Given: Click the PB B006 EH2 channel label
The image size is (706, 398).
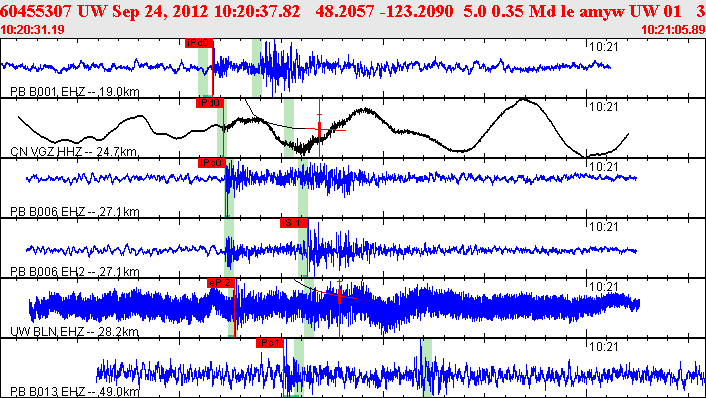Looking at the screenshot, I should pyautogui.click(x=74, y=272).
